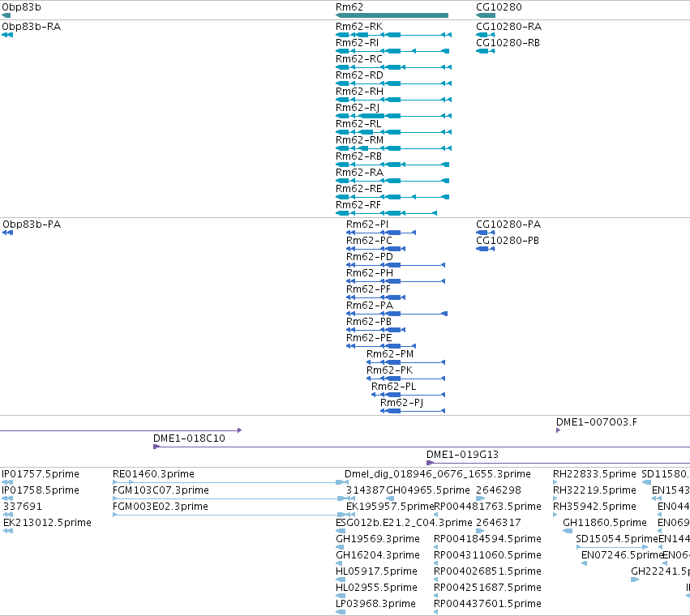The width and height of the screenshot is (690, 616).
Task: Click the IP01758.5prime EST label
Action: 41,490
